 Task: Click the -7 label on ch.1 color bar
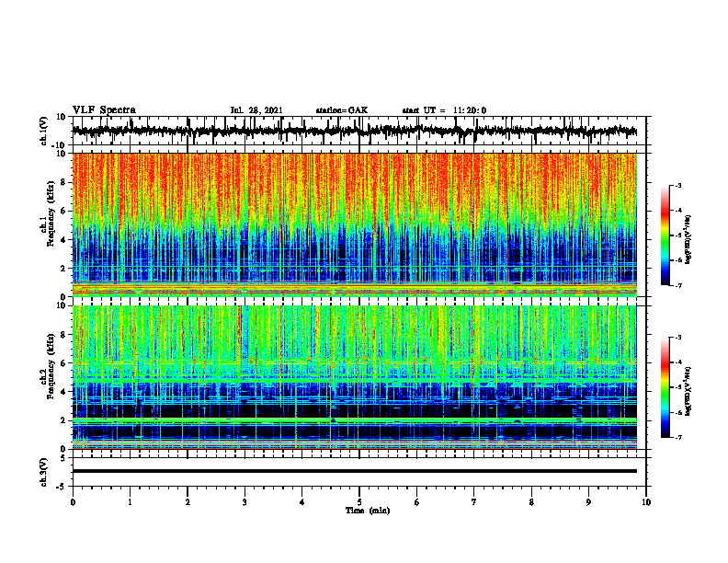point(678,285)
